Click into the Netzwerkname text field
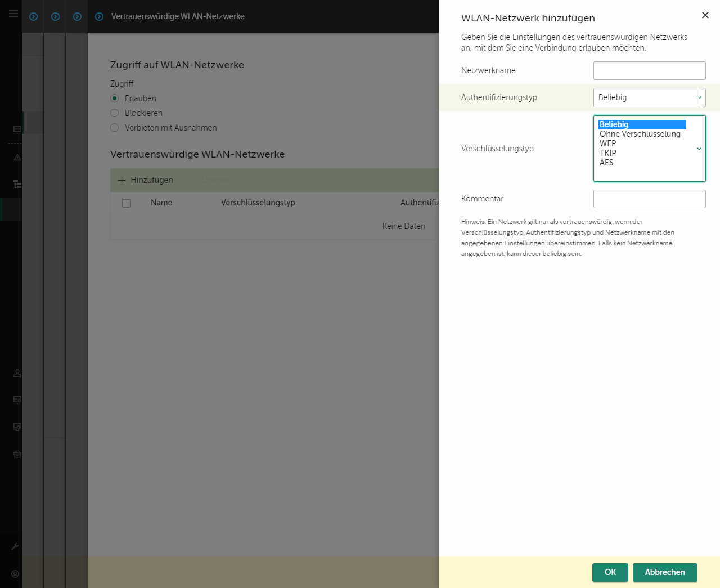The image size is (720, 588). click(x=649, y=71)
